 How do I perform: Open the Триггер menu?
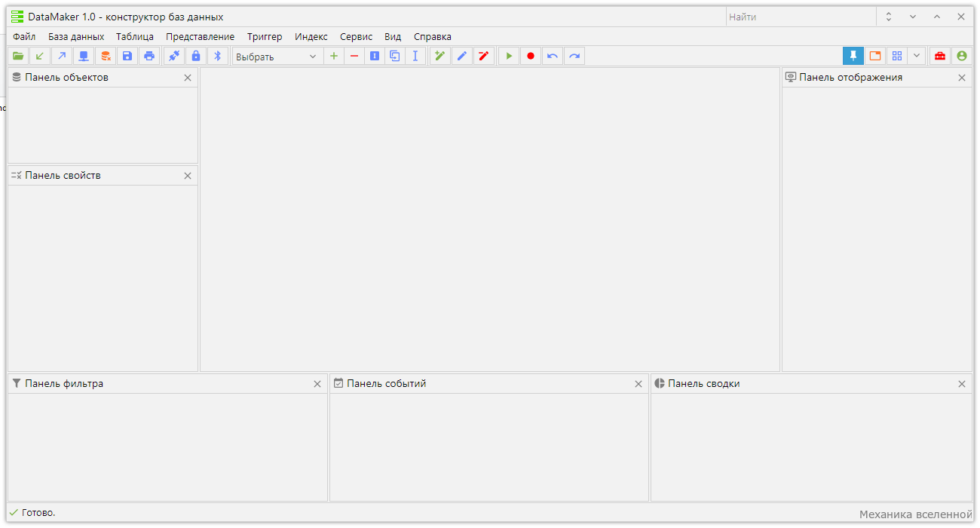coord(265,36)
